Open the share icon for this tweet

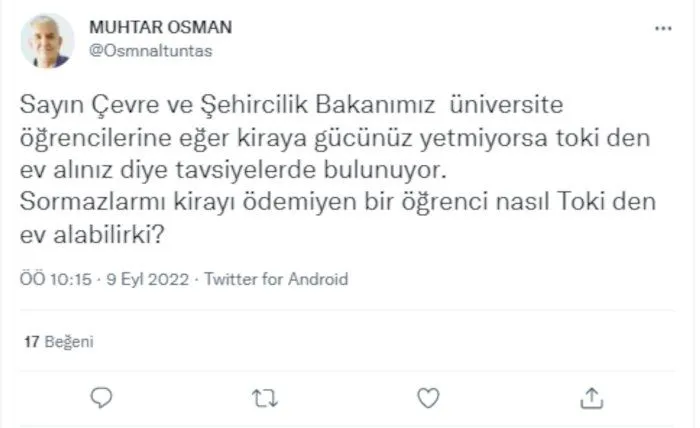click(590, 398)
